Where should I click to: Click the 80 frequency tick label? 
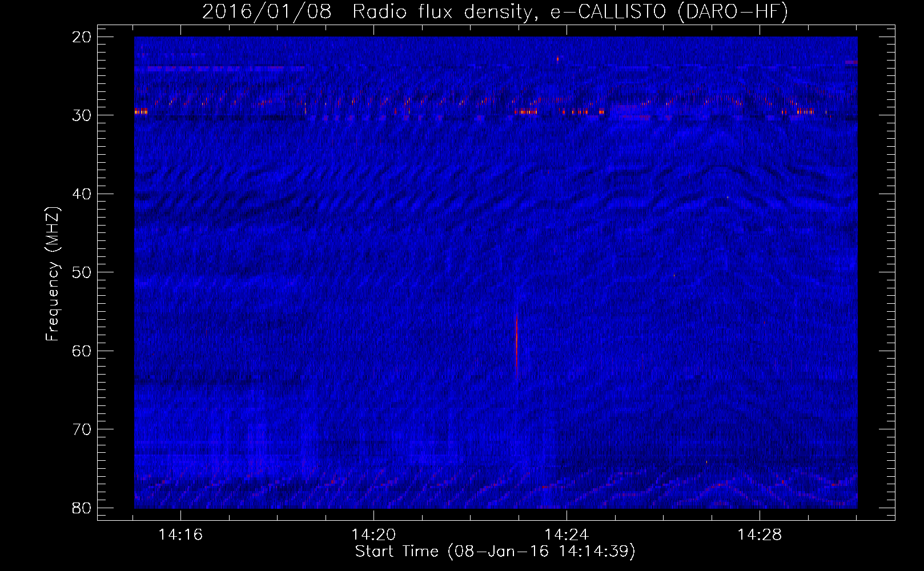pyautogui.click(x=82, y=508)
